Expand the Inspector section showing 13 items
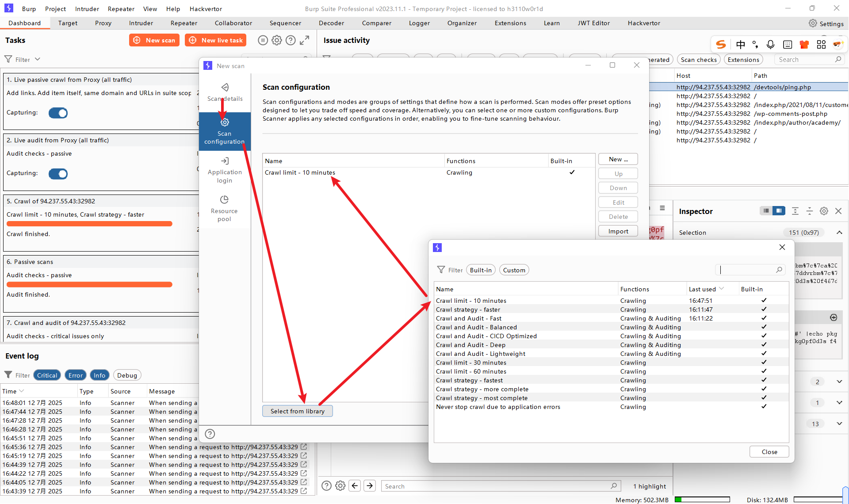The image size is (849, 504). coord(839,424)
